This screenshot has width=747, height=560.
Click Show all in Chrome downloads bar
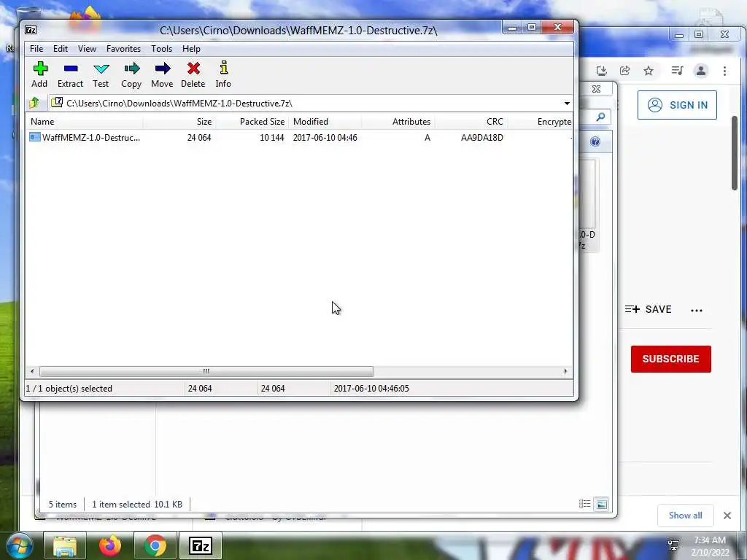pos(685,516)
